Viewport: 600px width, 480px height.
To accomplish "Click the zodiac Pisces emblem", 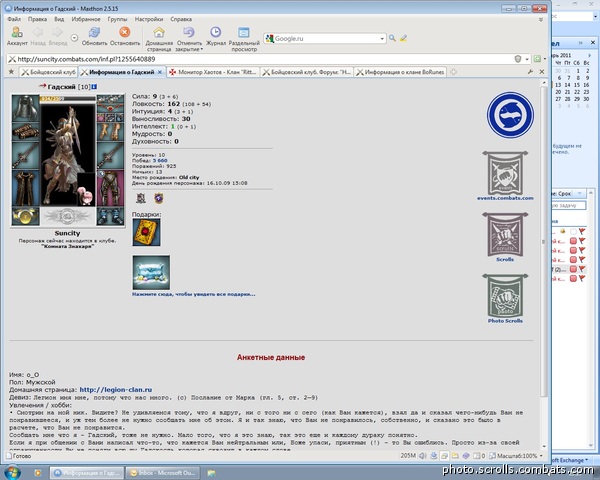I will pos(510,115).
